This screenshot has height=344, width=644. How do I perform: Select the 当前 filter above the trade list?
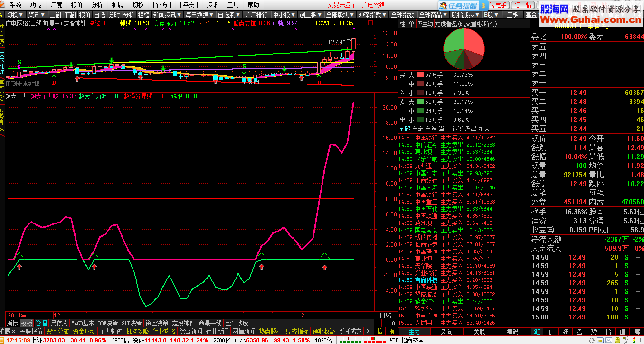click(x=444, y=129)
